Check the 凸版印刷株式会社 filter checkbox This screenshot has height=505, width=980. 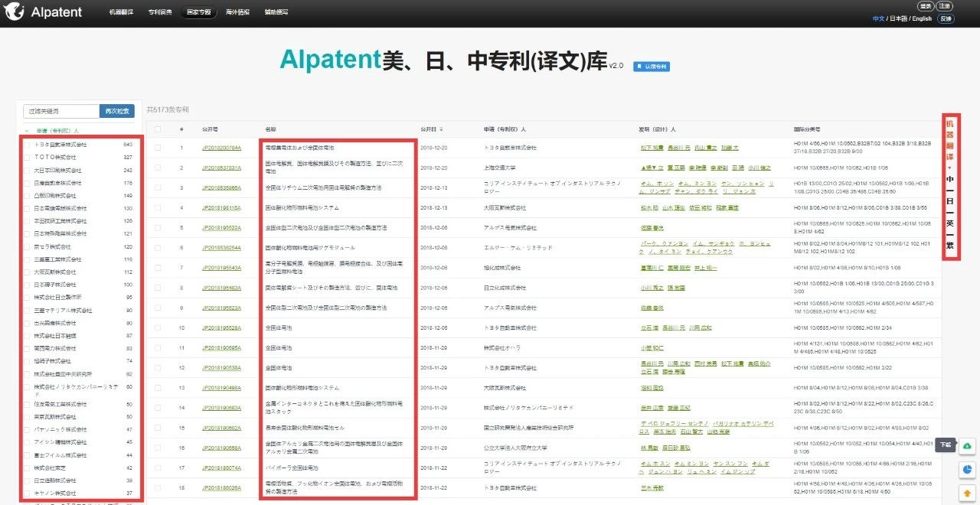[x=28, y=195]
